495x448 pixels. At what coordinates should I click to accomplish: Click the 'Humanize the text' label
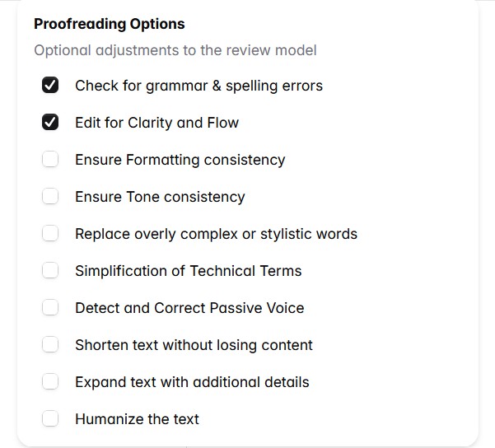click(x=137, y=419)
